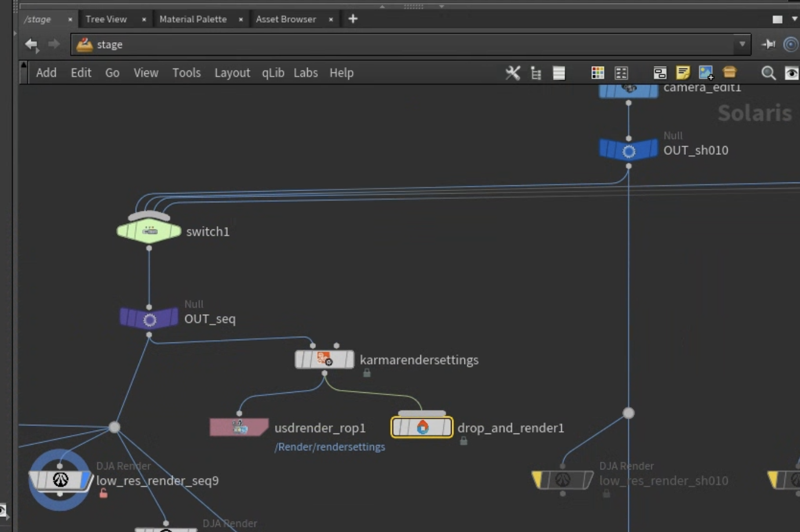Open the network editor tools wrench menu
This screenshot has height=532, width=800.
pyautogui.click(x=512, y=72)
